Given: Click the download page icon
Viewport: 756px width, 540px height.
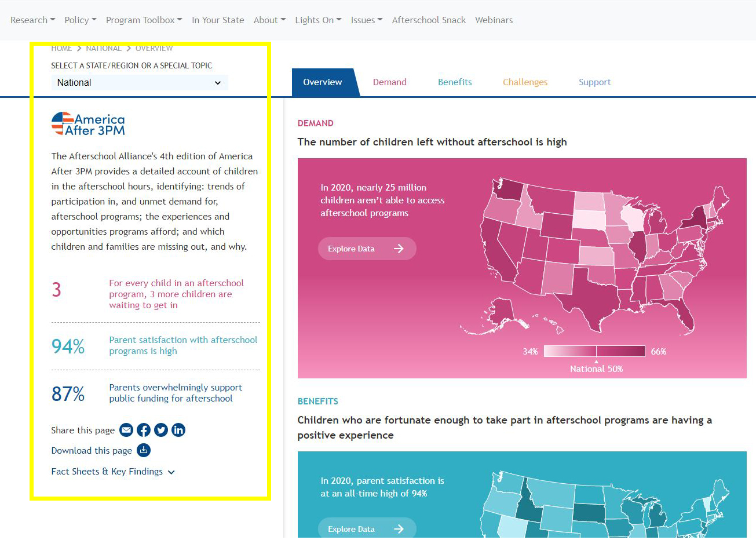Looking at the screenshot, I should [144, 450].
